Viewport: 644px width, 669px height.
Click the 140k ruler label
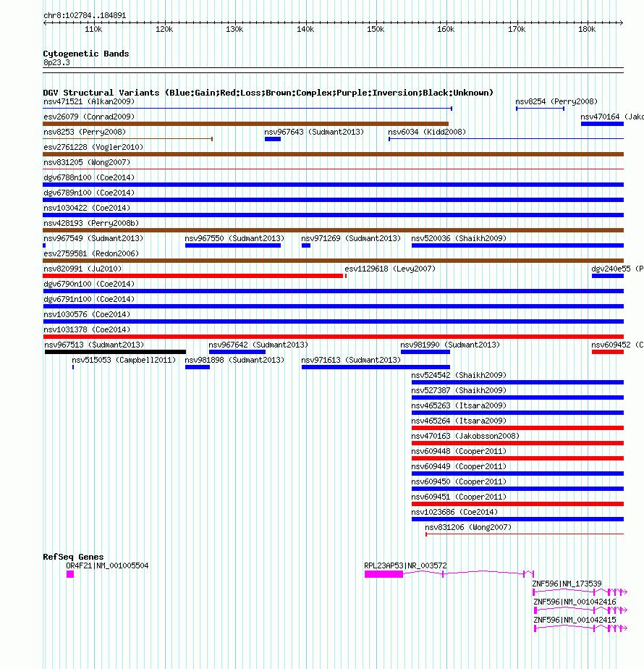pos(305,29)
